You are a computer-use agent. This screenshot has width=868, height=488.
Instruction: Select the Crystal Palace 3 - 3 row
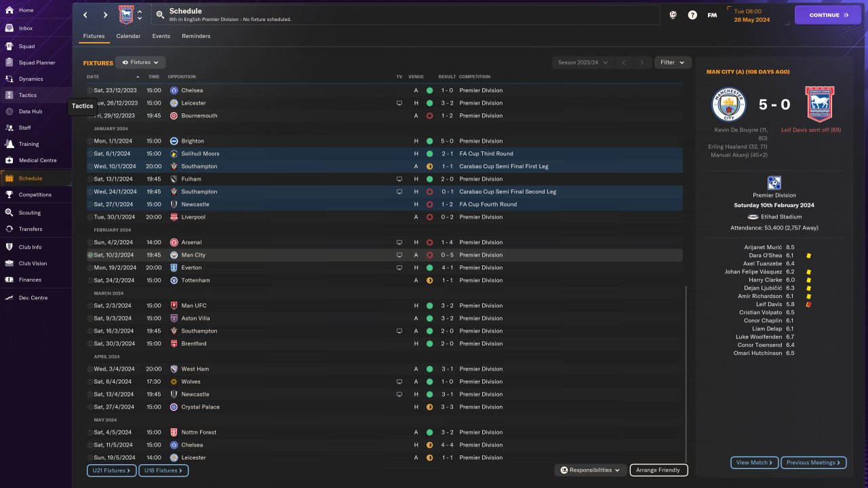click(384, 407)
